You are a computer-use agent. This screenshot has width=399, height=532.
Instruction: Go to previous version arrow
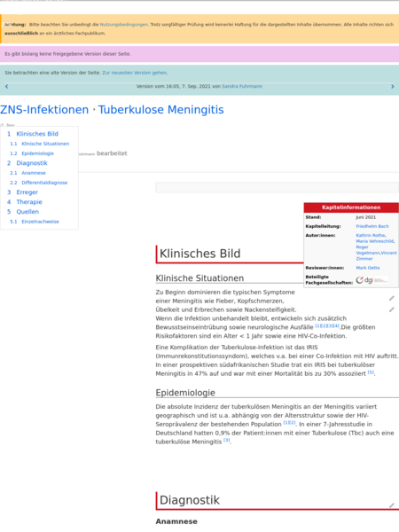pyautogui.click(x=6, y=87)
